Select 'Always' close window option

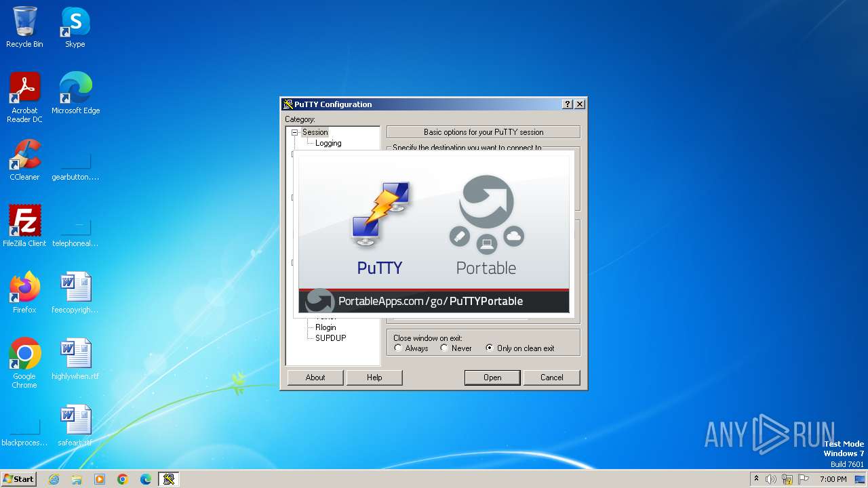pos(411,348)
